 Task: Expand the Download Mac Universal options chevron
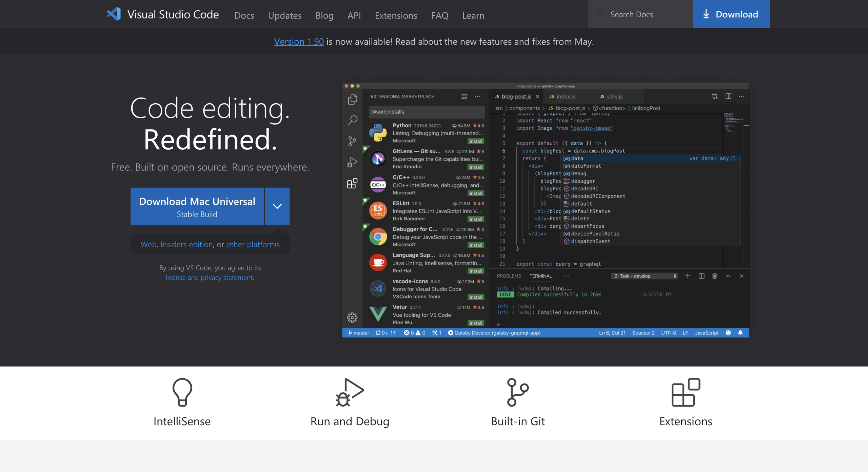(277, 206)
